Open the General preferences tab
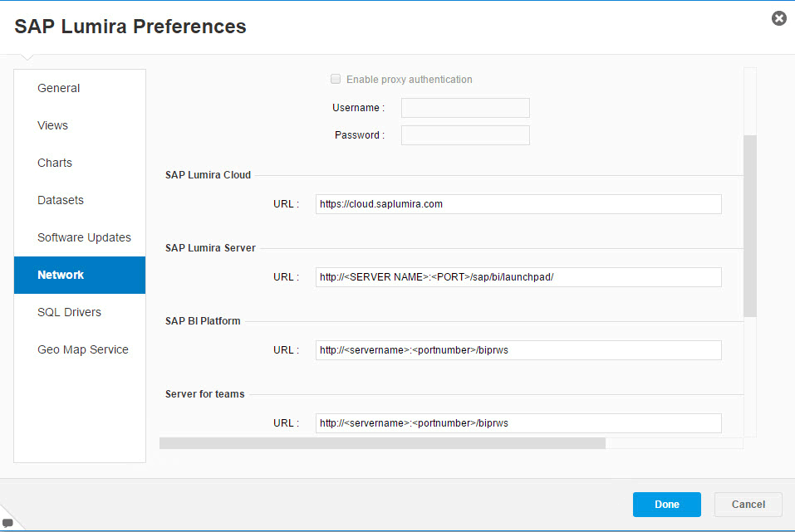 pos(59,88)
